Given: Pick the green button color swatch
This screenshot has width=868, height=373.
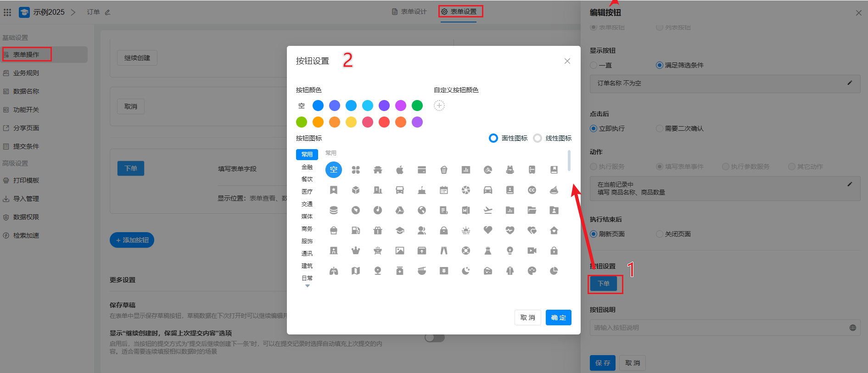Looking at the screenshot, I should coord(417,106).
